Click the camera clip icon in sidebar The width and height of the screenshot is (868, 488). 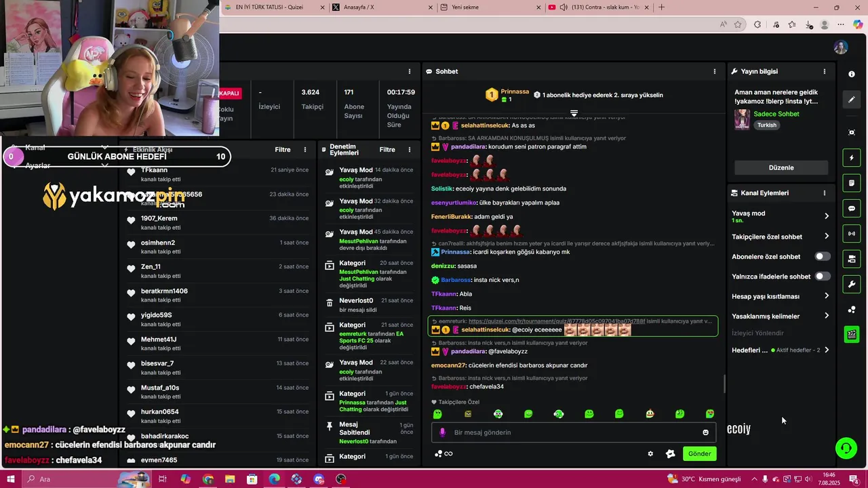(x=852, y=132)
